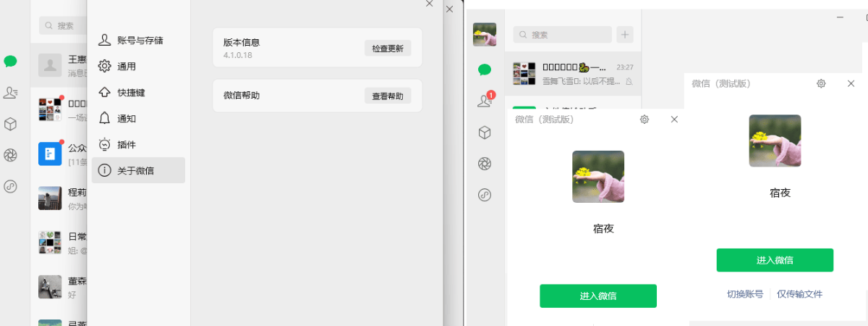Click the avatar in the right-side login dialog
868x326 pixels.
[775, 141]
